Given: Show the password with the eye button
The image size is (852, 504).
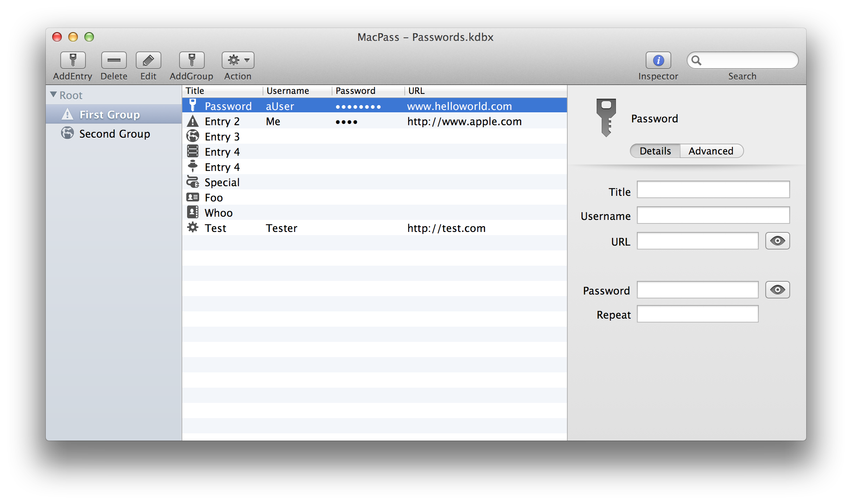Looking at the screenshot, I should (777, 290).
